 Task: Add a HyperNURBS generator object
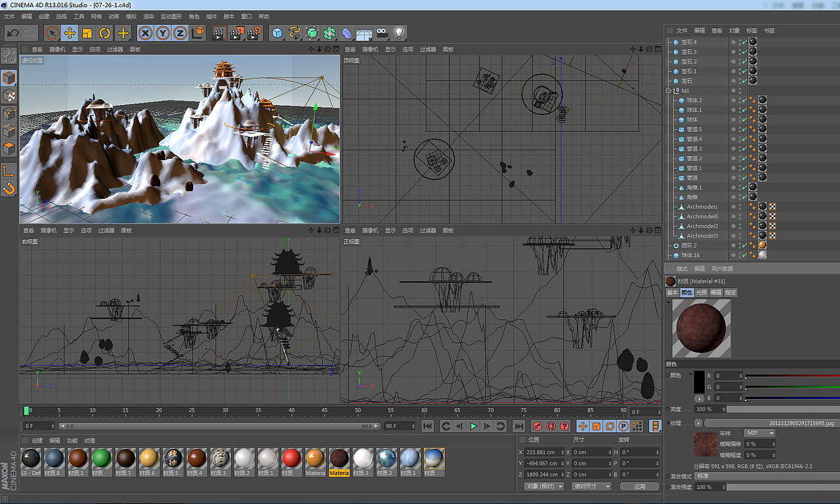coord(312,33)
